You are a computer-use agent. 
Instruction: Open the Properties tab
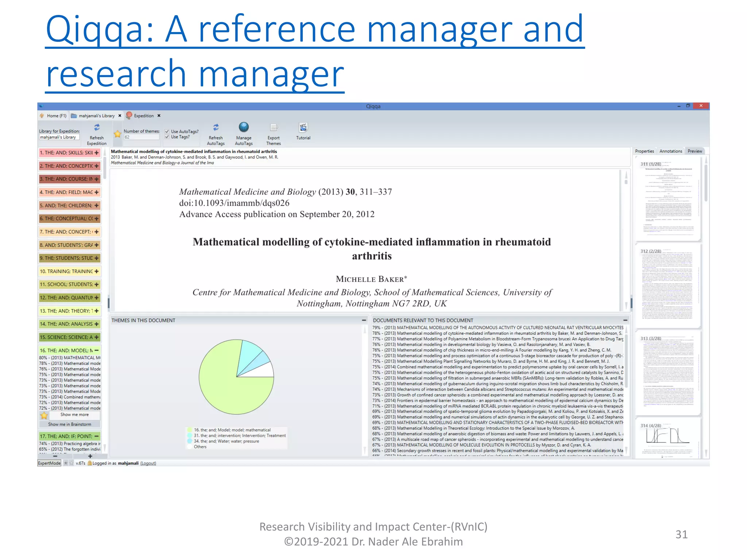[x=645, y=151]
